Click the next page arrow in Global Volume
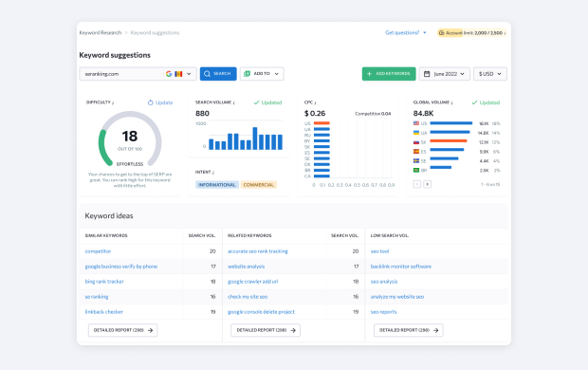 click(x=427, y=184)
